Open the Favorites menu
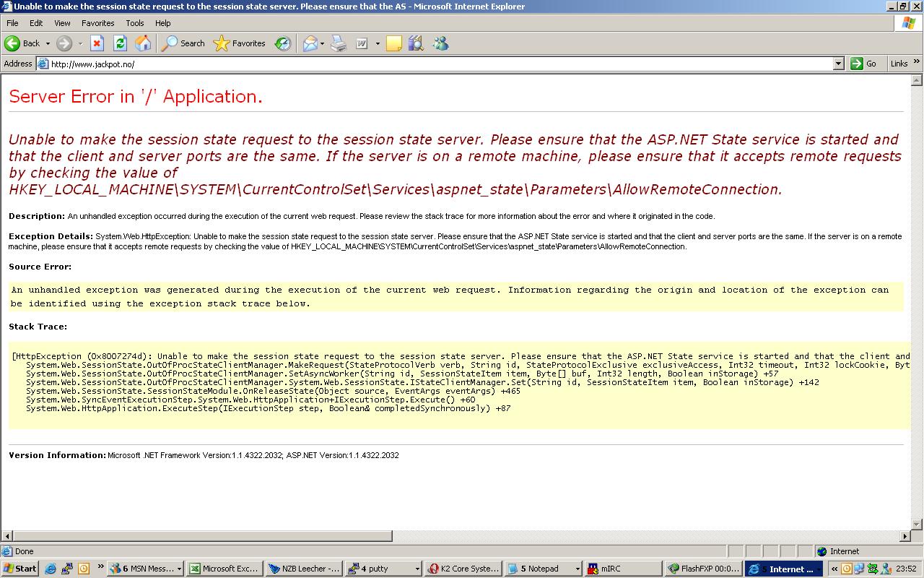924x578 pixels. tap(98, 23)
